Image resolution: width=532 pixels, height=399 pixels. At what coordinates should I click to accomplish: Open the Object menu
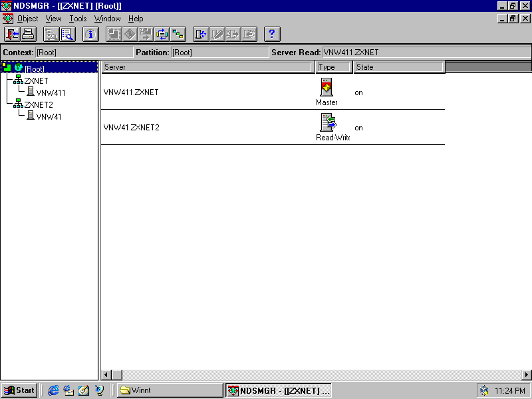point(28,19)
